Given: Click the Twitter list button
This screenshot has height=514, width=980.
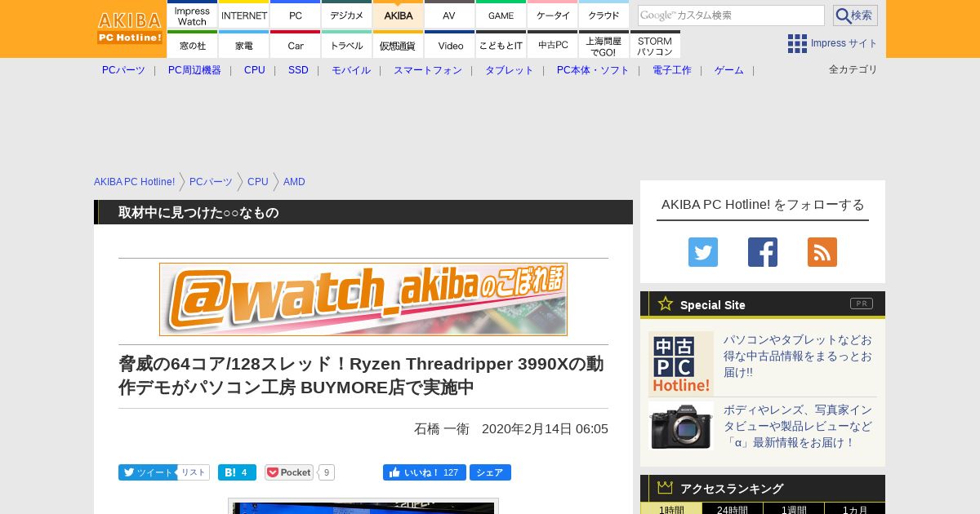Looking at the screenshot, I should (x=194, y=472).
